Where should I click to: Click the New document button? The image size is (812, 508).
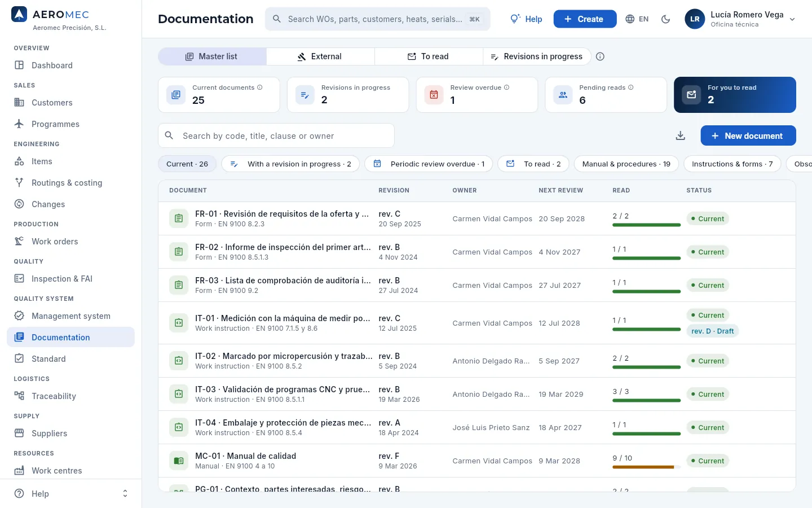click(x=748, y=135)
